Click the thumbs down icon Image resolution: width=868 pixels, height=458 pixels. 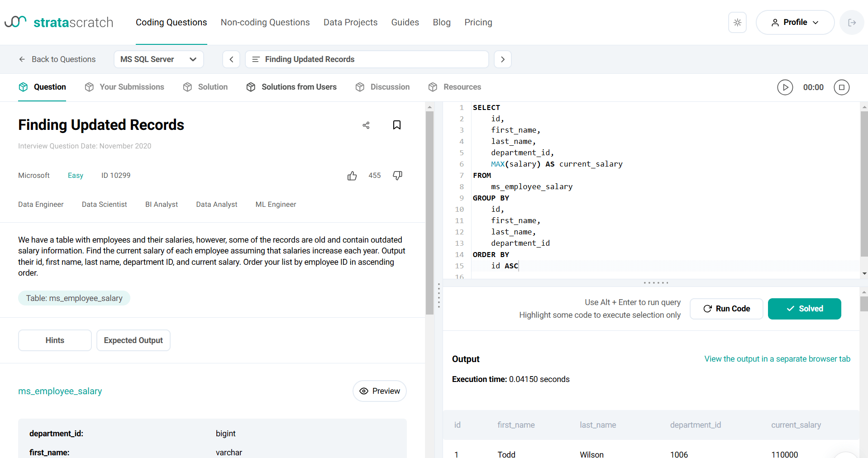click(397, 176)
